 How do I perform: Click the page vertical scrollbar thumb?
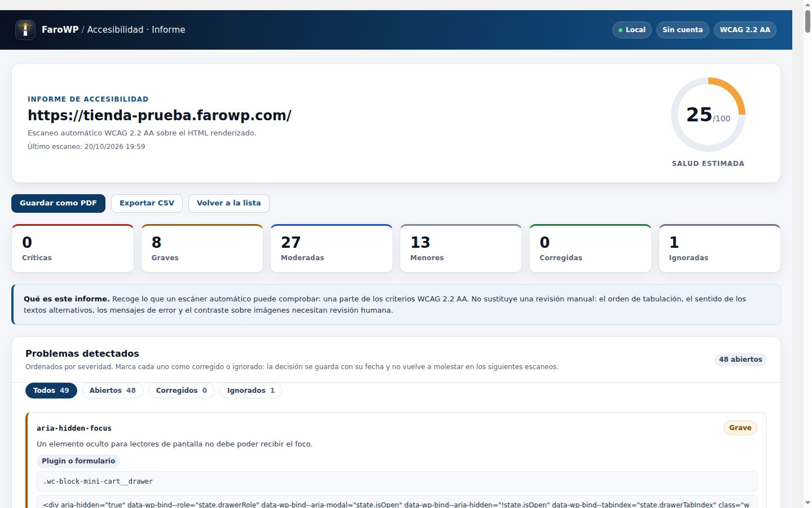point(807,21)
